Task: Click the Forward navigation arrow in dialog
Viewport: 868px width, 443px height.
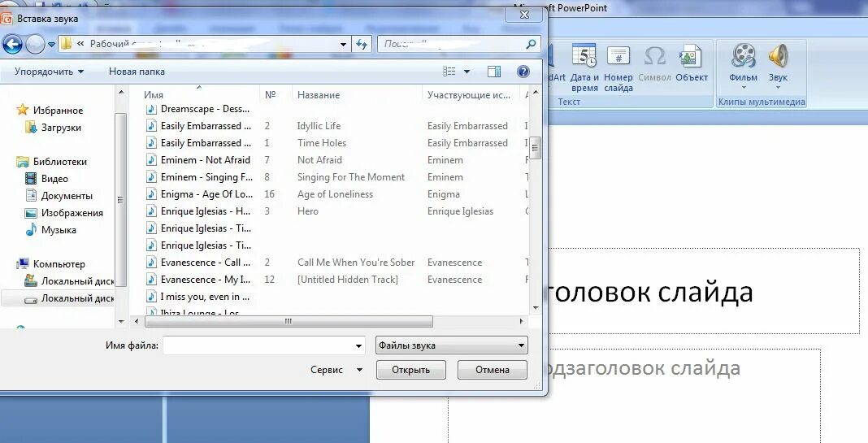Action: 35,44
